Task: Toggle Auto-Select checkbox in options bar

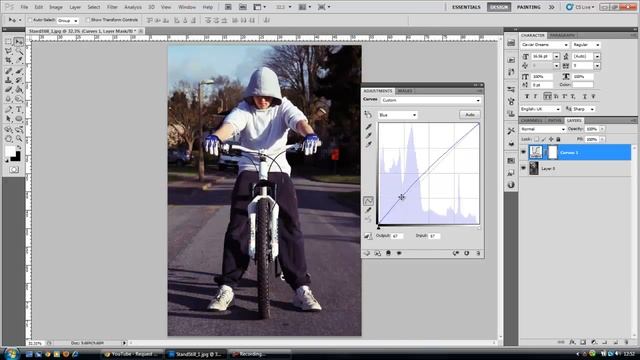Action: coord(30,20)
